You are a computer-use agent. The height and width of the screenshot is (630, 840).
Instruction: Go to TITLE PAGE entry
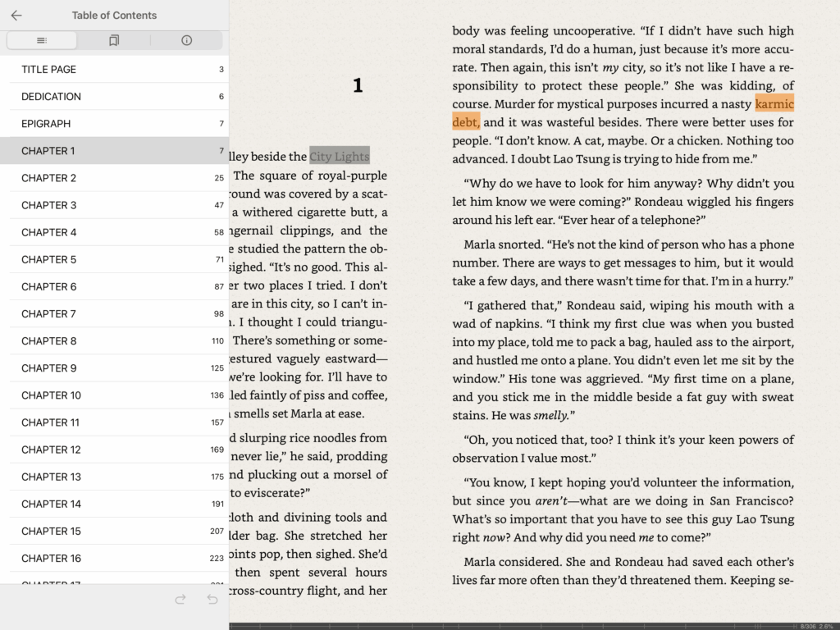pos(115,69)
